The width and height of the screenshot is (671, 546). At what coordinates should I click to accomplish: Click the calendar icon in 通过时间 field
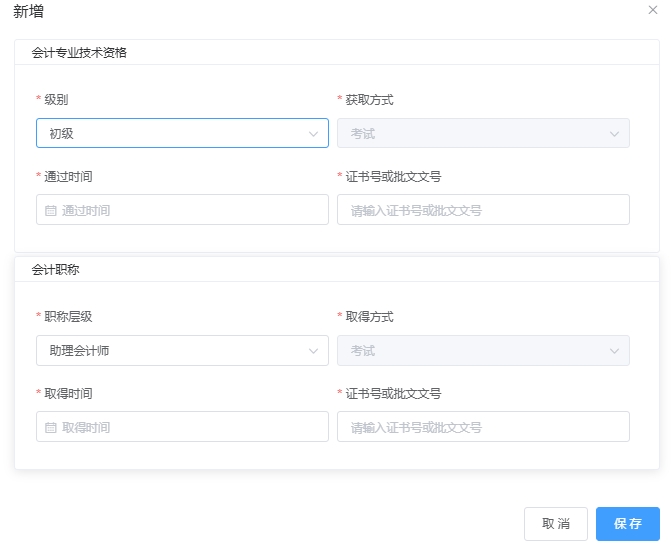point(51,210)
